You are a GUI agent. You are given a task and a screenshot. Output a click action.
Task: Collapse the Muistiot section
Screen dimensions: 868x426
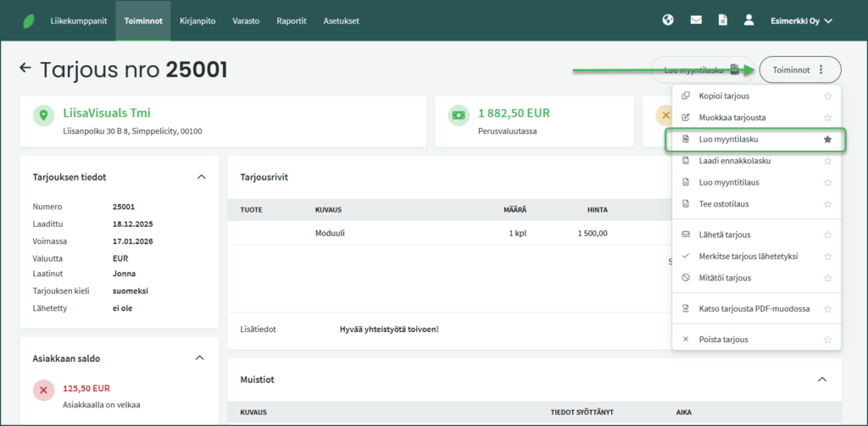tap(821, 379)
